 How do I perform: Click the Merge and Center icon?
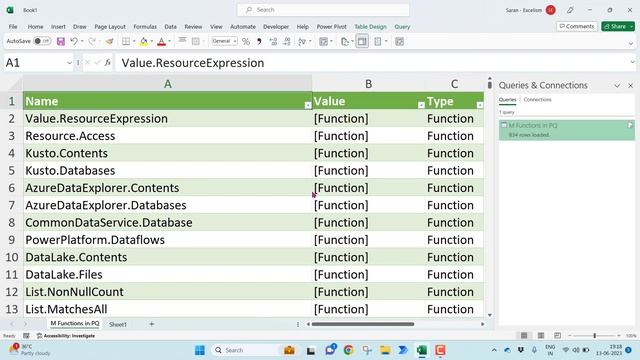pyautogui.click(x=196, y=41)
